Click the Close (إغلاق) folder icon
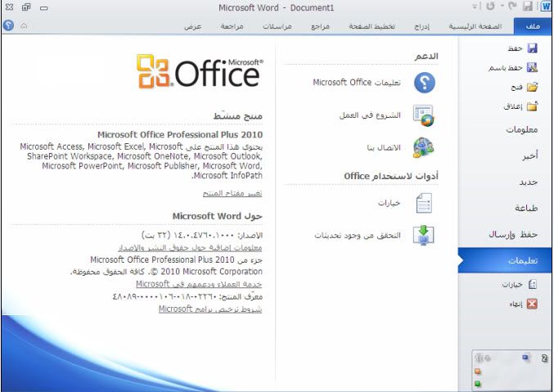This screenshot has height=392, width=554. click(532, 106)
